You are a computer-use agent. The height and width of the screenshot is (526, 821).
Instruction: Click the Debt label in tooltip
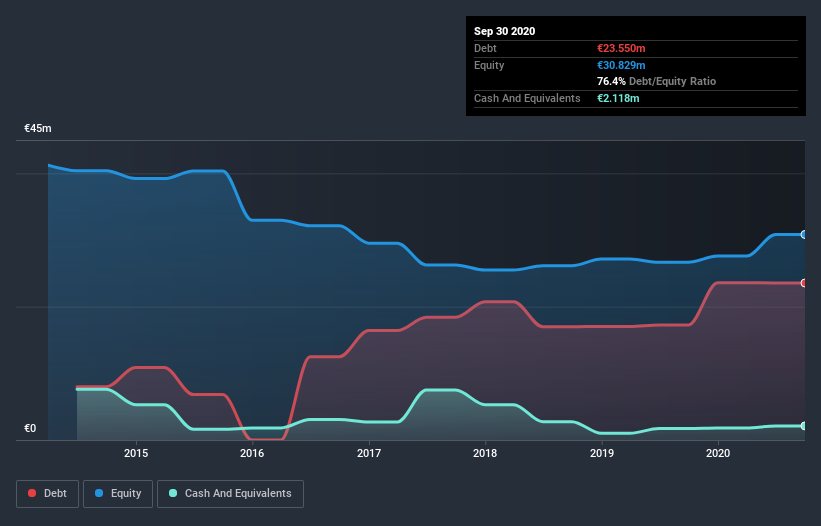click(485, 48)
